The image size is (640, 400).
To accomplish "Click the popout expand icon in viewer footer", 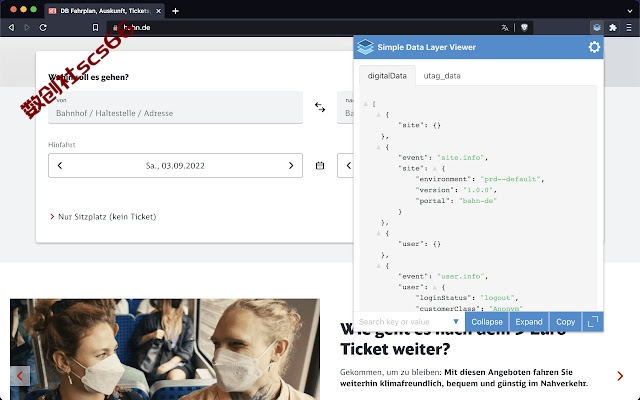I will pyautogui.click(x=593, y=322).
